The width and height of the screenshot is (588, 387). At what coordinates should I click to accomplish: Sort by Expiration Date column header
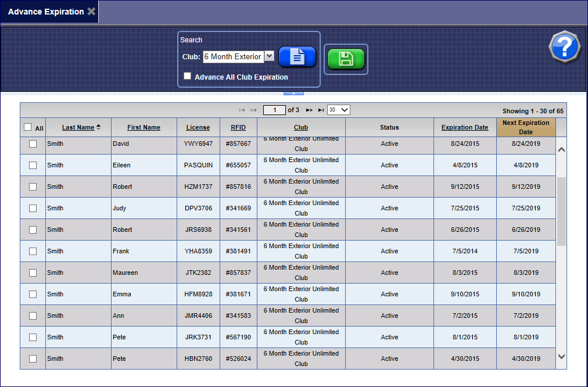465,127
